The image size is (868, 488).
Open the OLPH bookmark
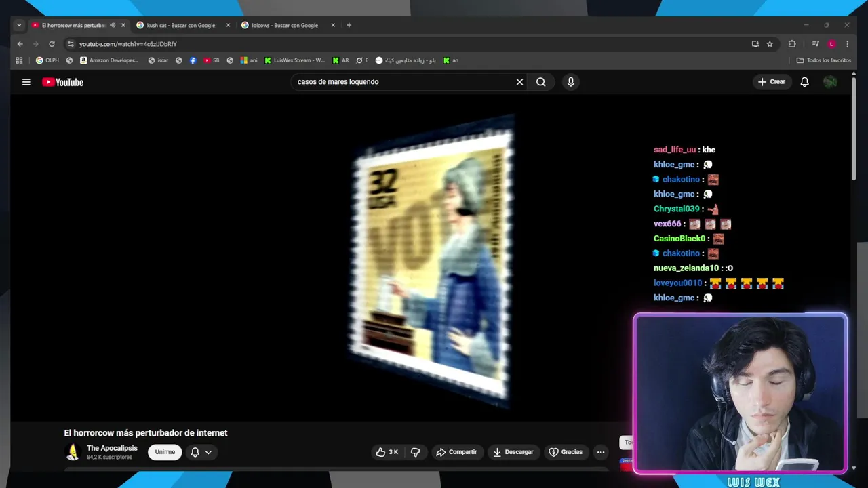47,60
